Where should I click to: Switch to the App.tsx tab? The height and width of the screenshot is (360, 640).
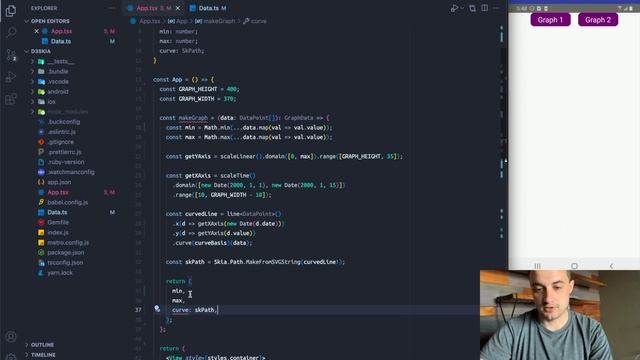(x=147, y=8)
